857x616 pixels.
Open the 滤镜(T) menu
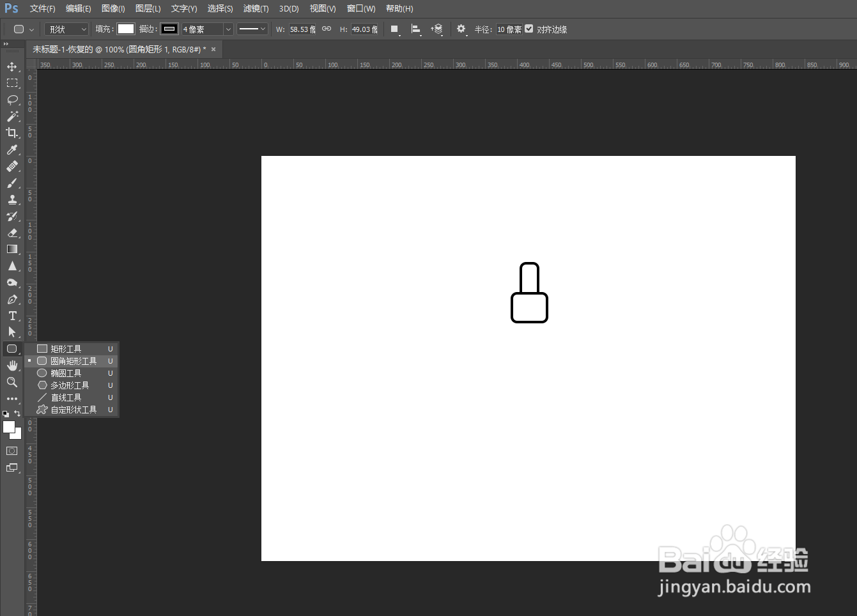coord(256,8)
